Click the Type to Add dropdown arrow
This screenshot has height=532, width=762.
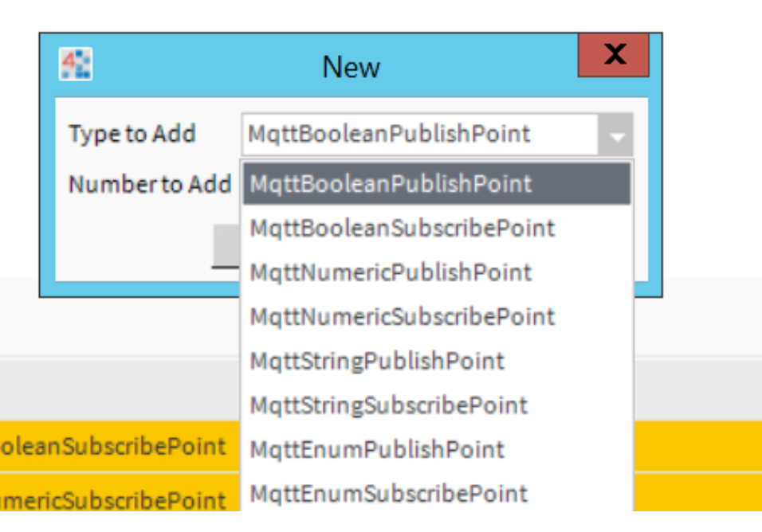click(616, 135)
